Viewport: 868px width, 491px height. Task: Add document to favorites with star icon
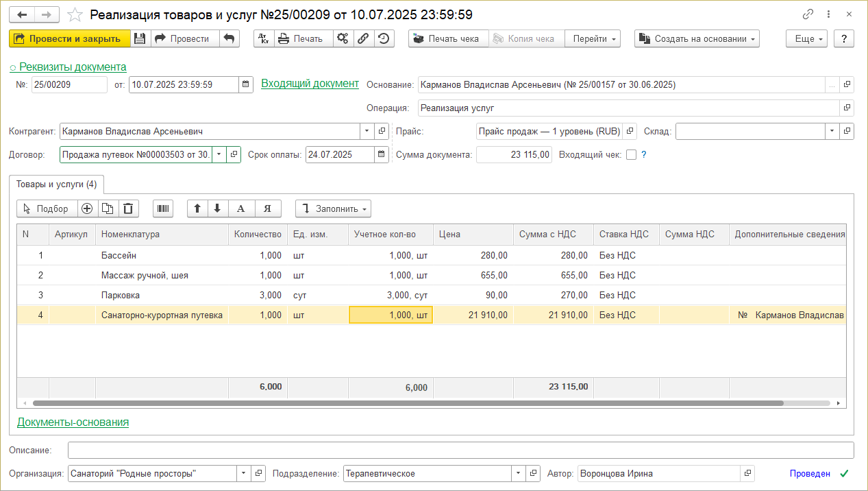pyautogui.click(x=76, y=14)
